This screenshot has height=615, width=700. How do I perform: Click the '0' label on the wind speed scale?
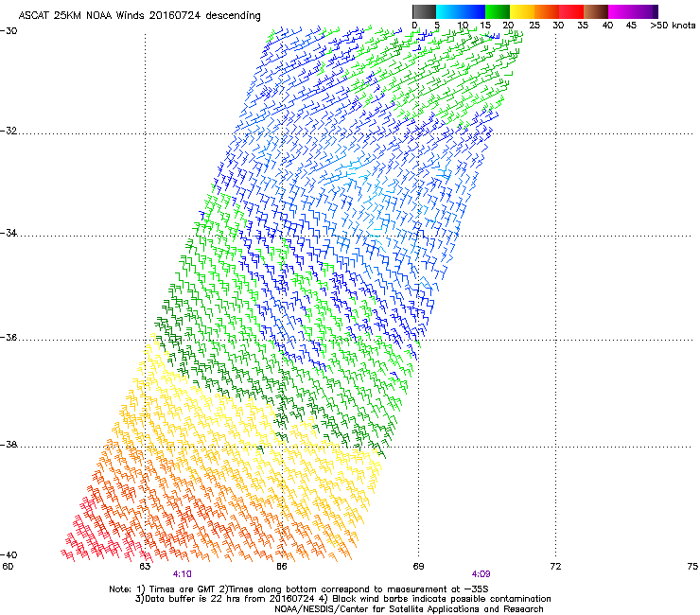tap(414, 26)
